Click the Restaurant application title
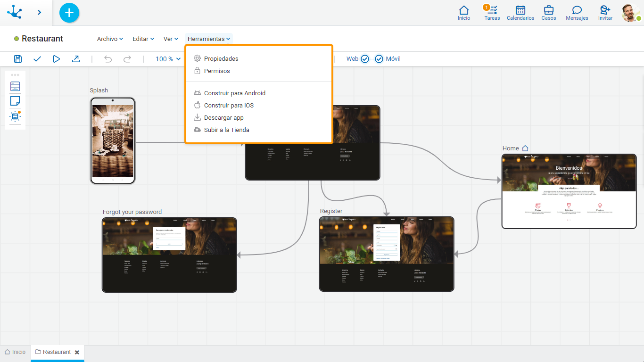644x362 pixels. [x=42, y=39]
